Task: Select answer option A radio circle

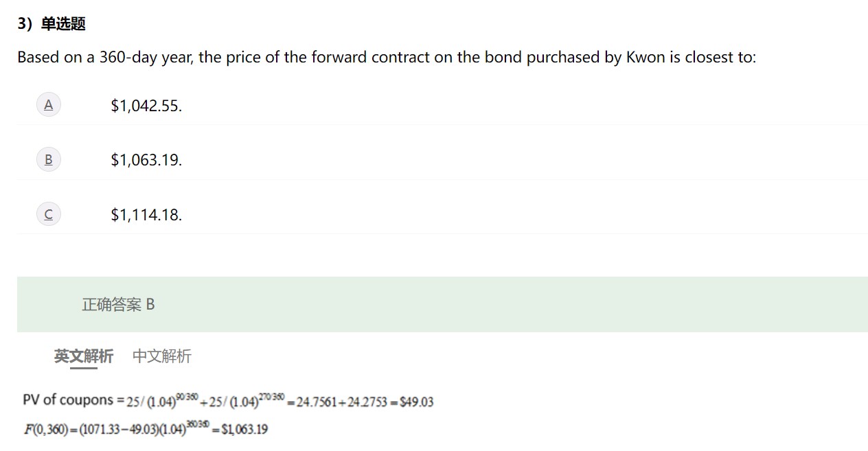Action: [48, 105]
